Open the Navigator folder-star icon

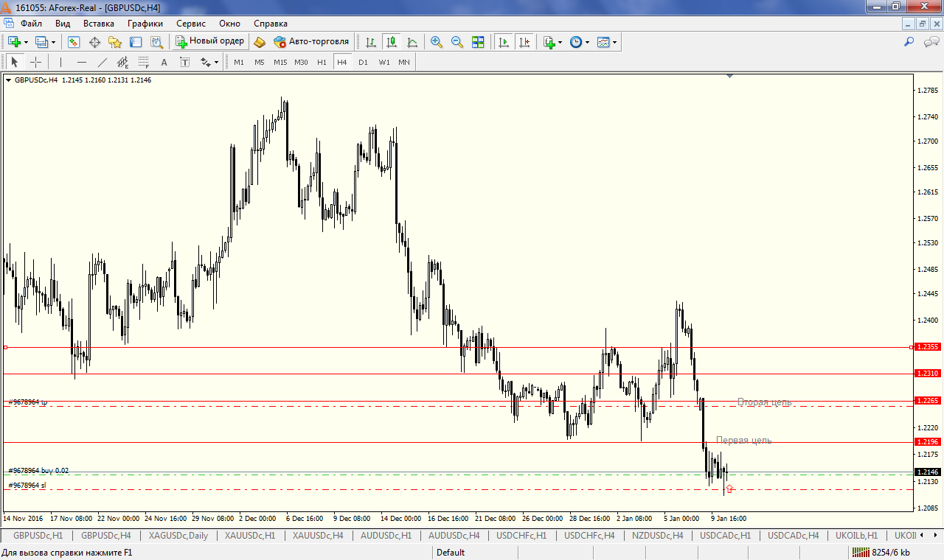click(x=115, y=42)
